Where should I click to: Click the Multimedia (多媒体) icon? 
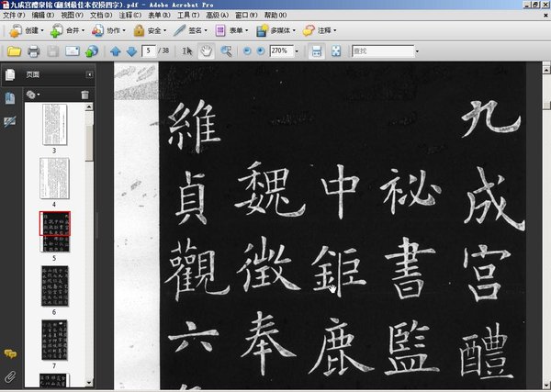pos(262,31)
